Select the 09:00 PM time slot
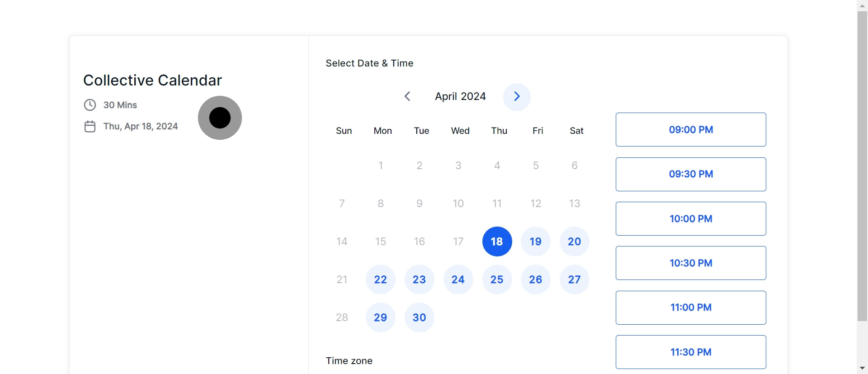Viewport: 868px width, 374px height. click(x=691, y=130)
